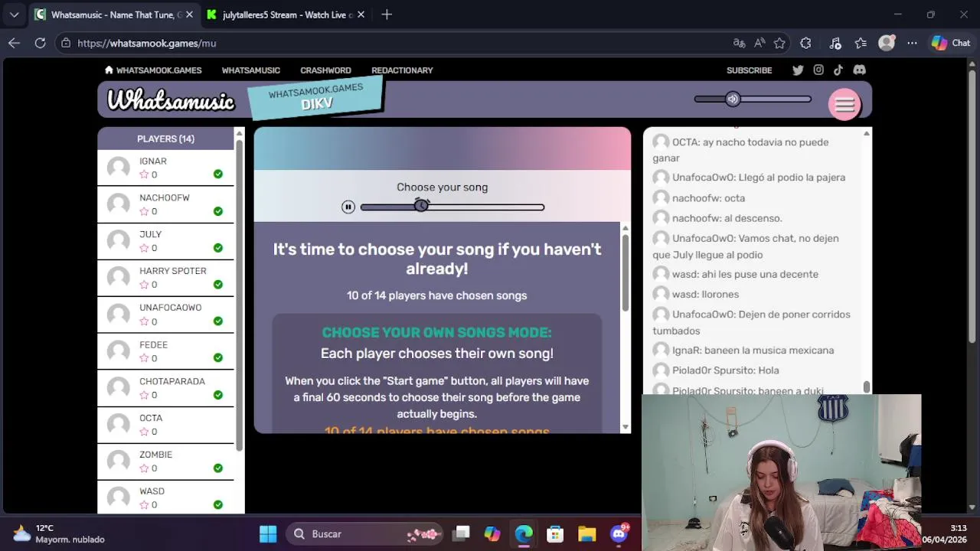
Task: Click the browser back arrow
Action: (14, 43)
